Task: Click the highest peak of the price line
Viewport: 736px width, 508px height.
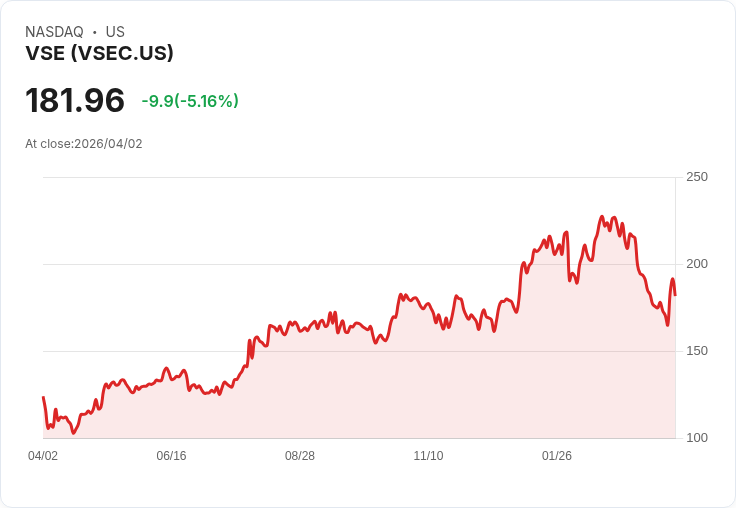Action: [602, 216]
